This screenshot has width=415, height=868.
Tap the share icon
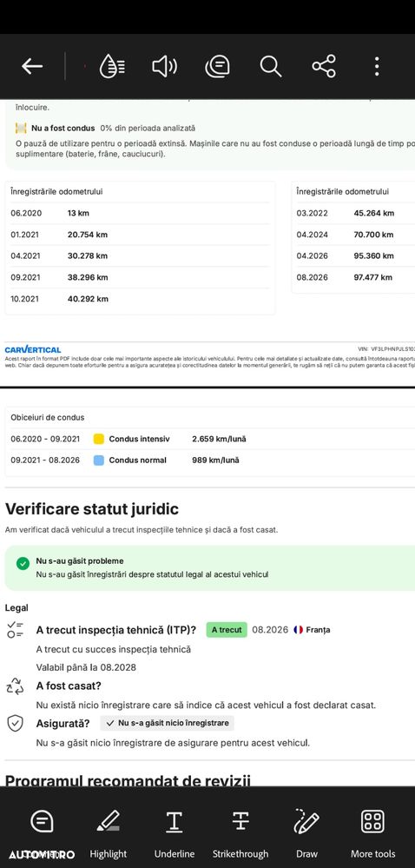(324, 66)
